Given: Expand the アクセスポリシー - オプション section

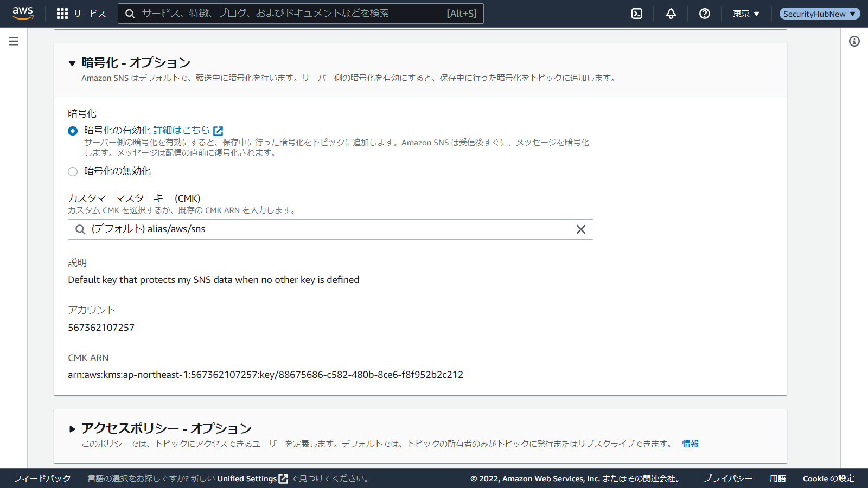Looking at the screenshot, I should coord(72,429).
